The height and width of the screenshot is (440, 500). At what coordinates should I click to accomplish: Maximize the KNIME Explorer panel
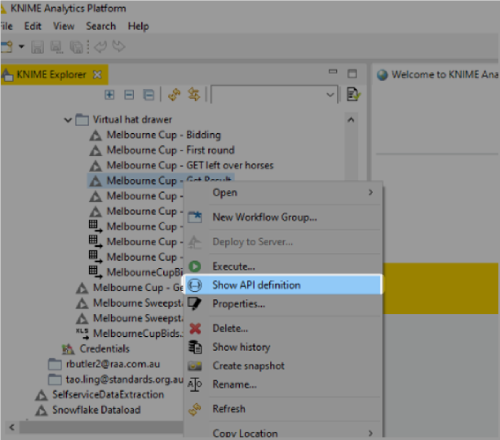(x=352, y=73)
